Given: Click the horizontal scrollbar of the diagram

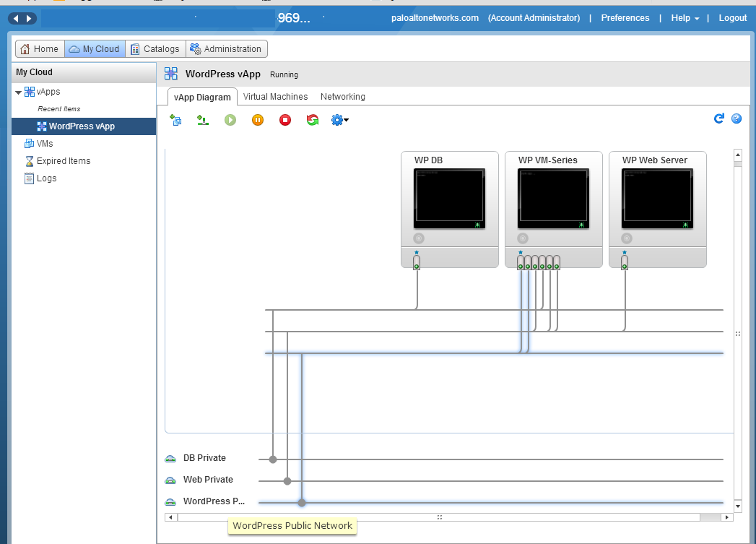Looking at the screenshot, I should tap(438, 517).
